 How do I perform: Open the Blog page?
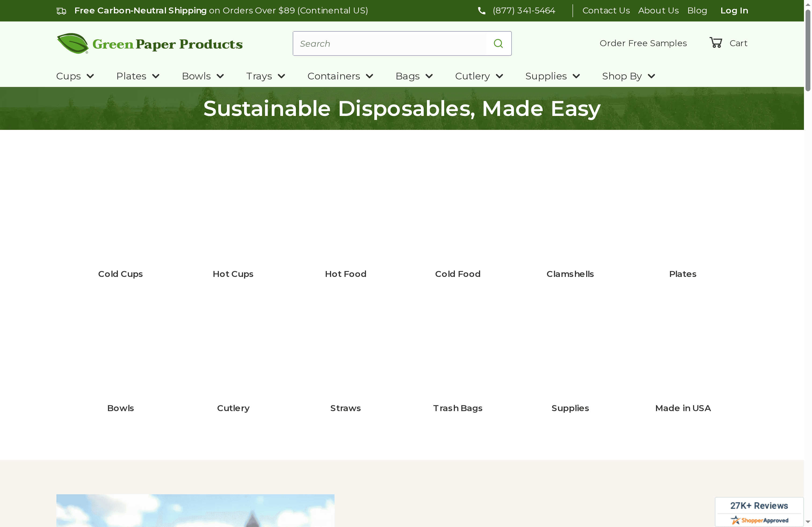point(697,10)
